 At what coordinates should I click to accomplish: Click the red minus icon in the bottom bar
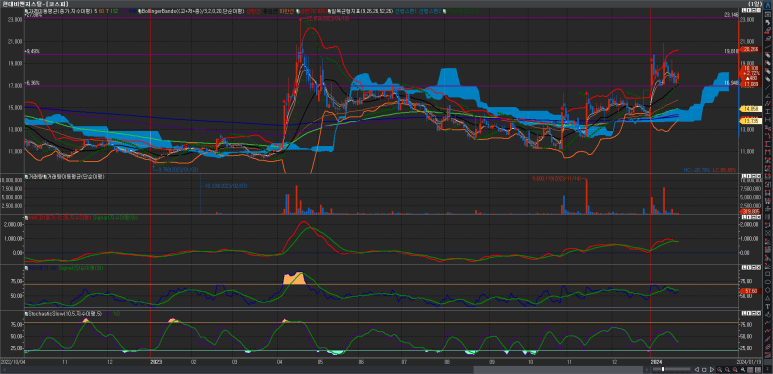pos(750,370)
